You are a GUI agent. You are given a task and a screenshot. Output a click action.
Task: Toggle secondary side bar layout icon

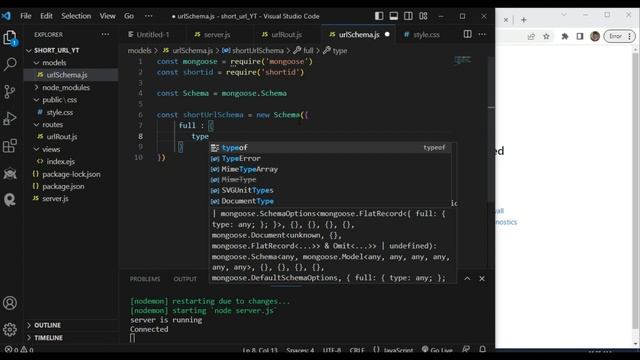click(408, 16)
